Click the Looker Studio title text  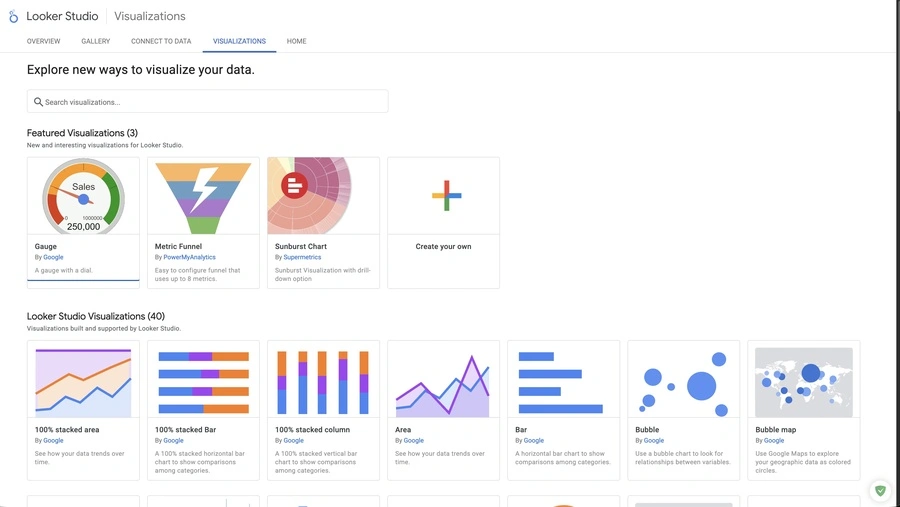pyautogui.click(x=62, y=16)
